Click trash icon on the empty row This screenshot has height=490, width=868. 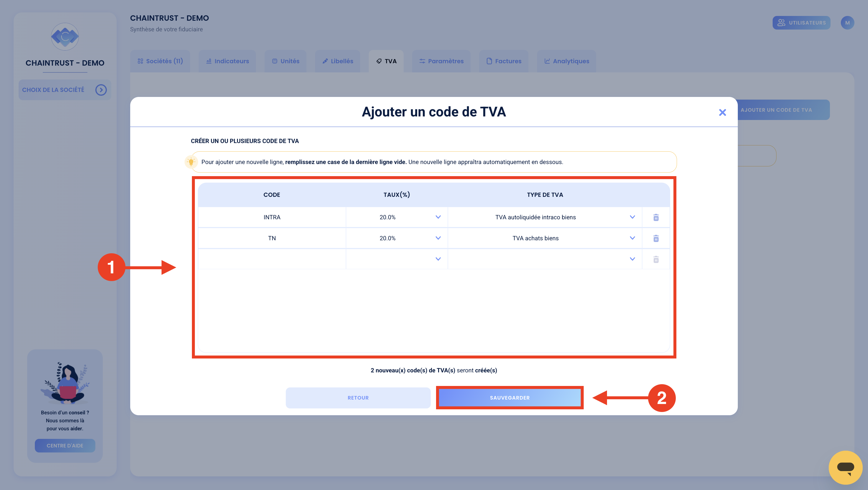pyautogui.click(x=656, y=259)
